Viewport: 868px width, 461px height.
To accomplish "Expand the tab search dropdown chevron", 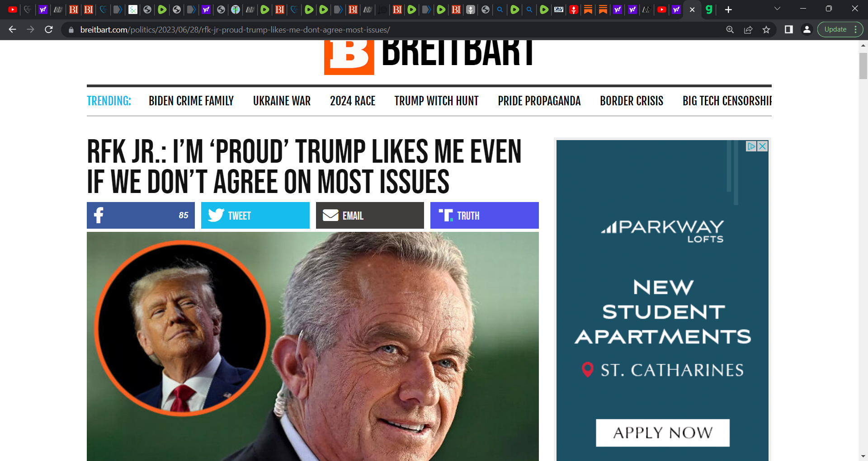I will click(x=778, y=9).
